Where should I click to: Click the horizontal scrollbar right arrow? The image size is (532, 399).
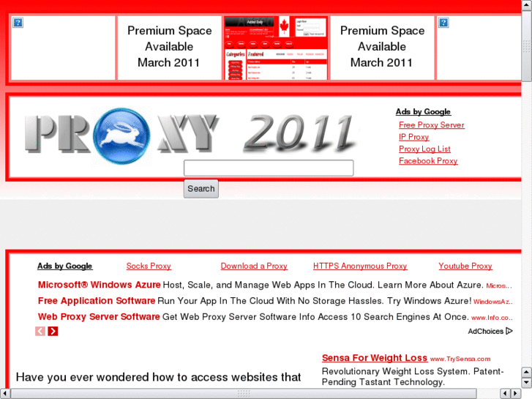(516, 394)
